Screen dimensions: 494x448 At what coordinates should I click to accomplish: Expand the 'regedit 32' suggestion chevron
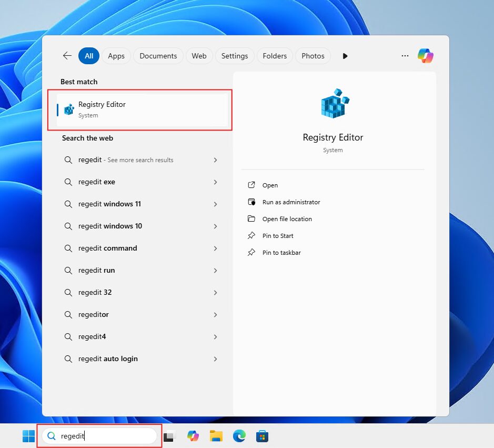[x=216, y=292]
